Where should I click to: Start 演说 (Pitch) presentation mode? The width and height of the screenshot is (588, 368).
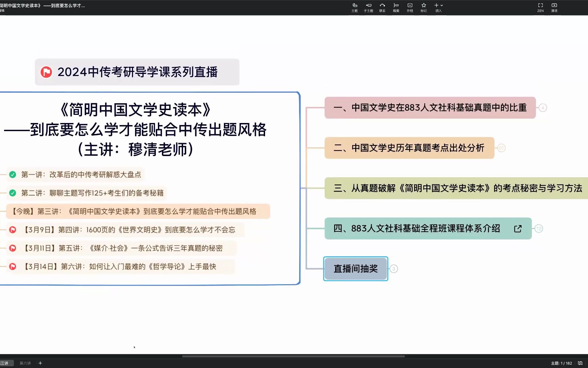(x=554, y=7)
